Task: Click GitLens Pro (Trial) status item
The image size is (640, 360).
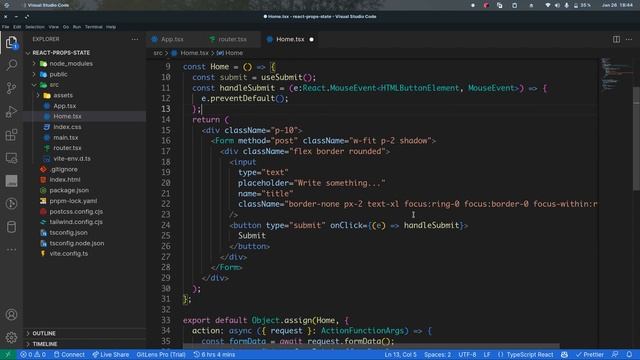Action: [161, 355]
